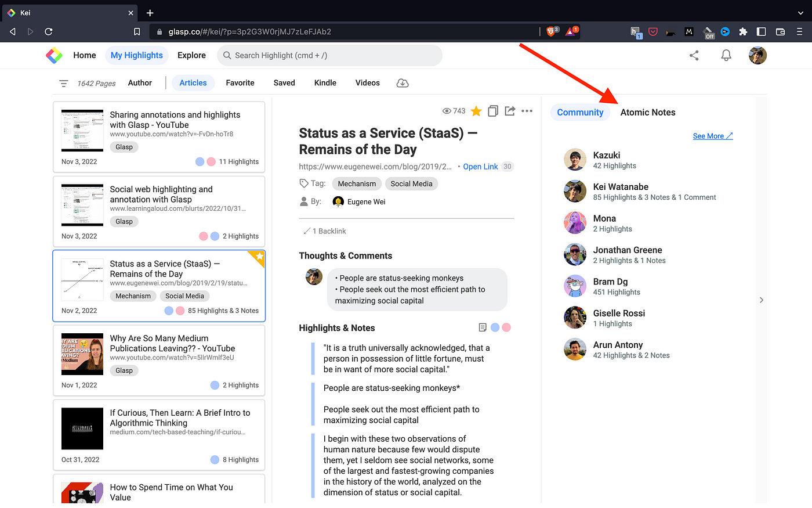Click the 30 count badge beside Open Link
This screenshot has width=812, height=508.
[507, 167]
